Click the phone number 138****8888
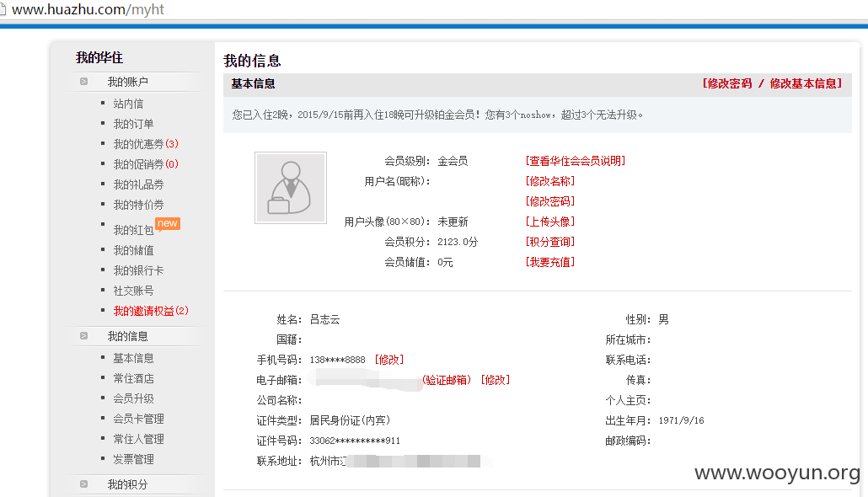Screen dimensions: 868x497 [x=337, y=360]
